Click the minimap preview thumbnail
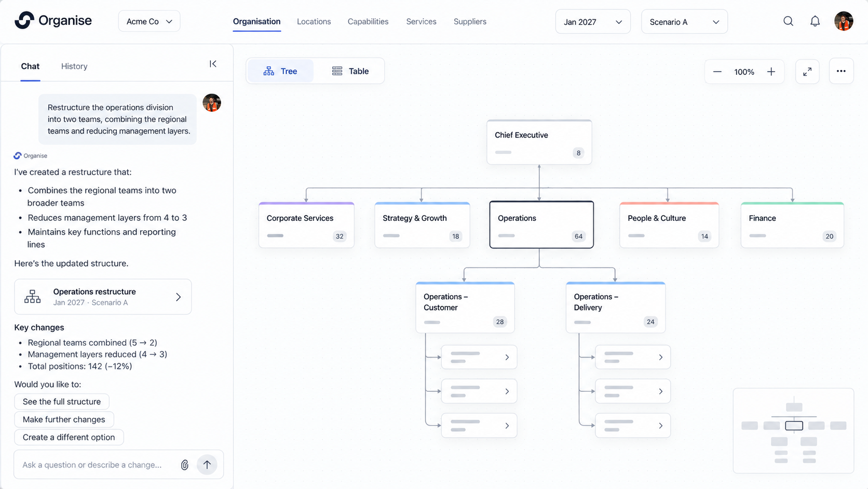 pos(793,431)
